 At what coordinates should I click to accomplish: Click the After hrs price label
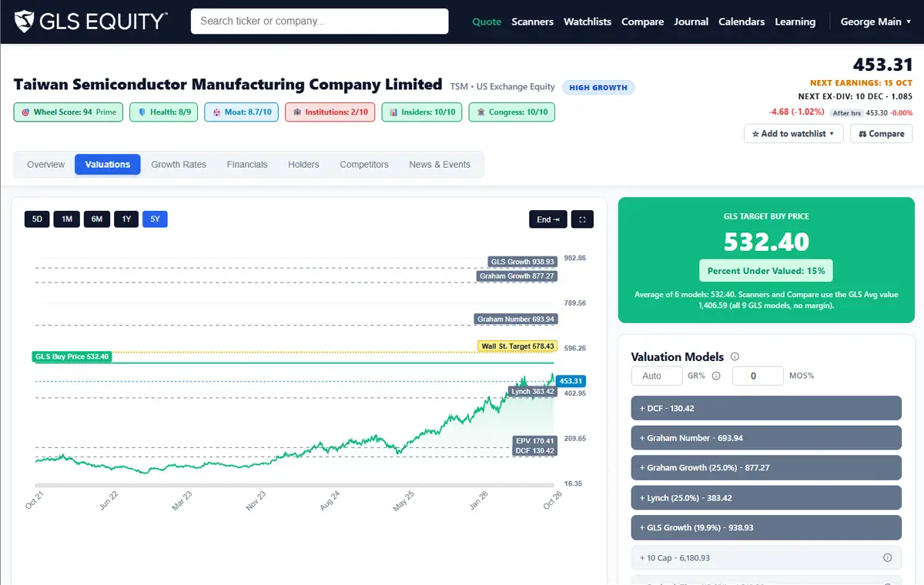click(846, 113)
